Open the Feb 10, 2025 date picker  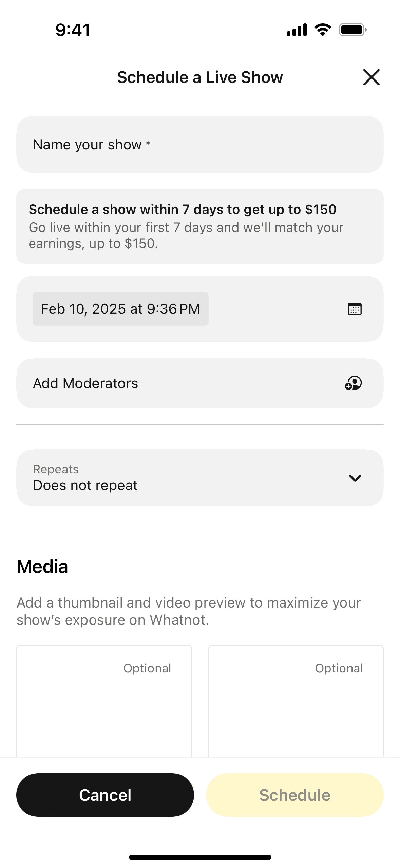tap(120, 309)
